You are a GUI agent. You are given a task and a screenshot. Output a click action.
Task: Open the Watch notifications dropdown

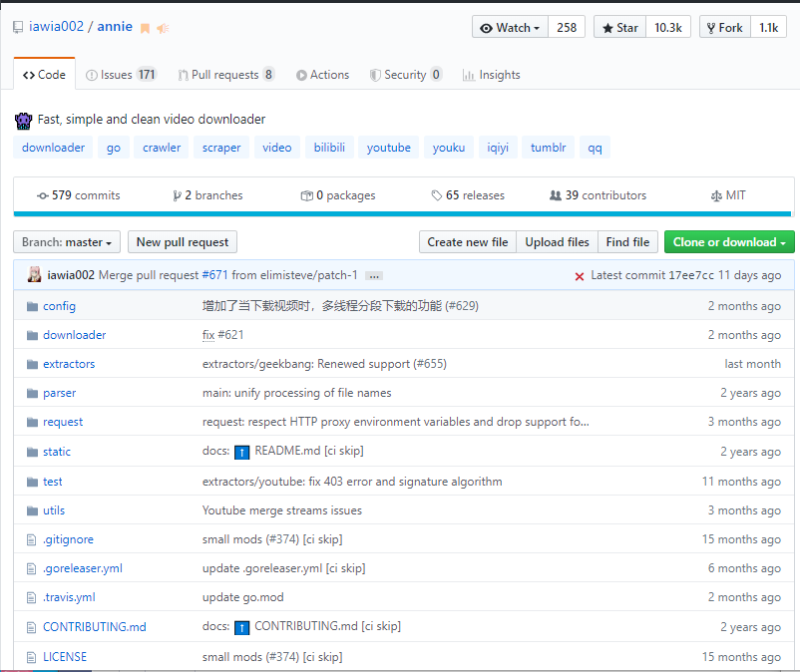(510, 28)
